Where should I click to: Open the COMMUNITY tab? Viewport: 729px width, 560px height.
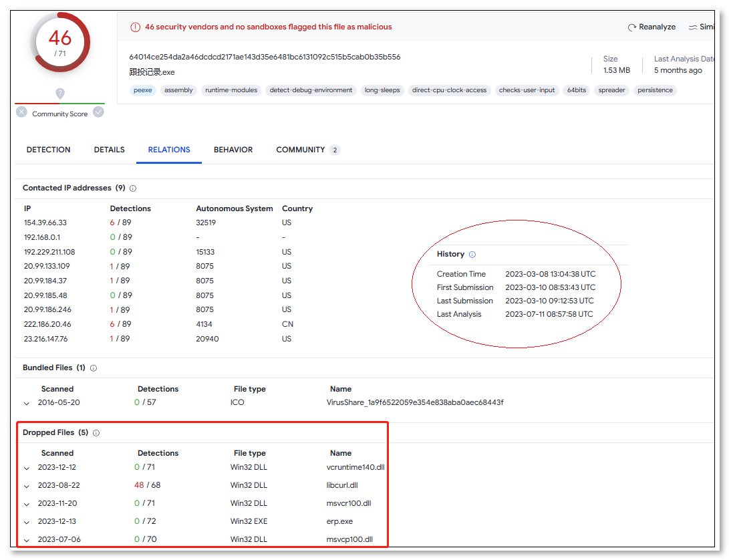[301, 150]
